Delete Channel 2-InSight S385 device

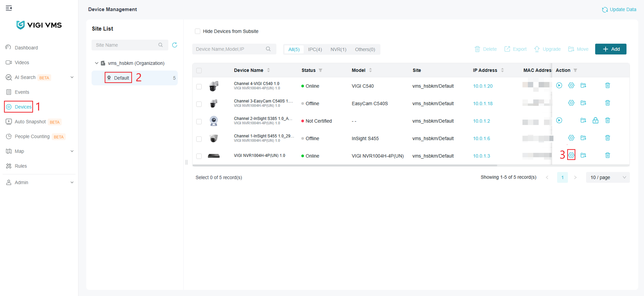(608, 120)
